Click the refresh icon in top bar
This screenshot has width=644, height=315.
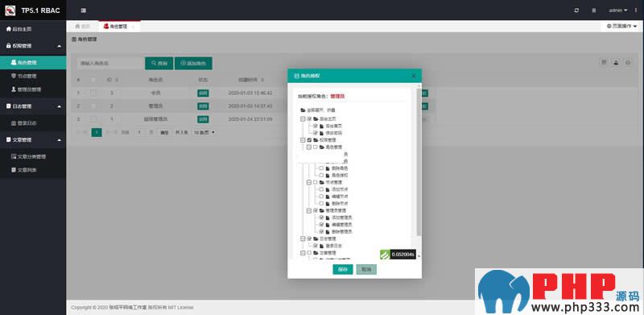pos(576,10)
